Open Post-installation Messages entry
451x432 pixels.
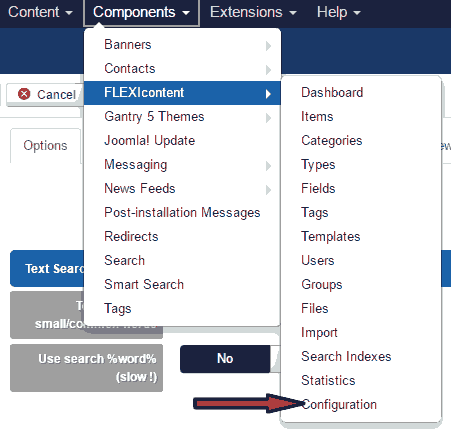[x=182, y=212]
